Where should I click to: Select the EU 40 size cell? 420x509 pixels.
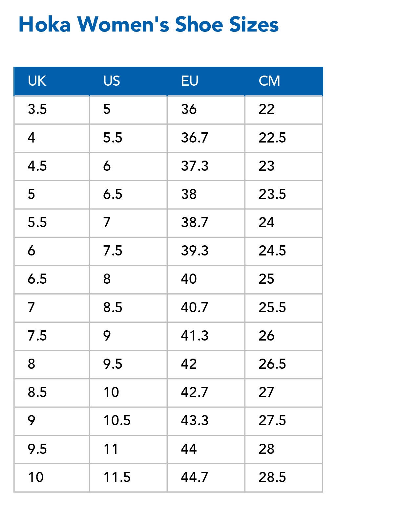[189, 279]
